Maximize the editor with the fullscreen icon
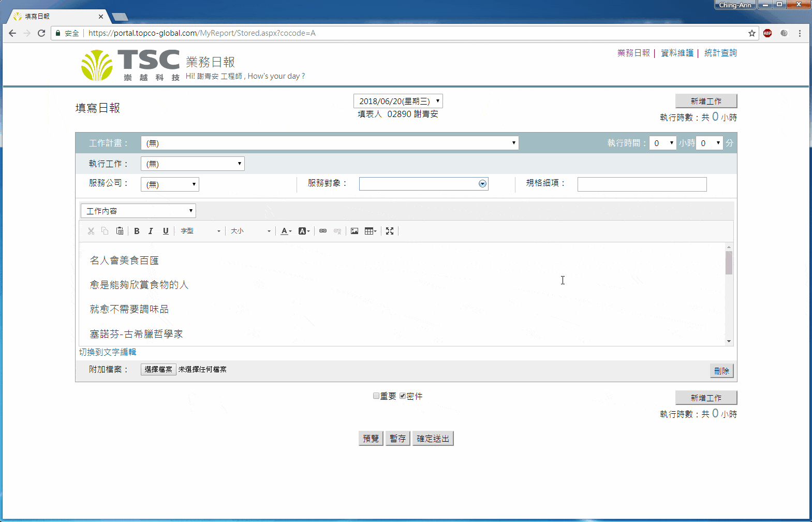This screenshot has height=522, width=812. click(390, 231)
